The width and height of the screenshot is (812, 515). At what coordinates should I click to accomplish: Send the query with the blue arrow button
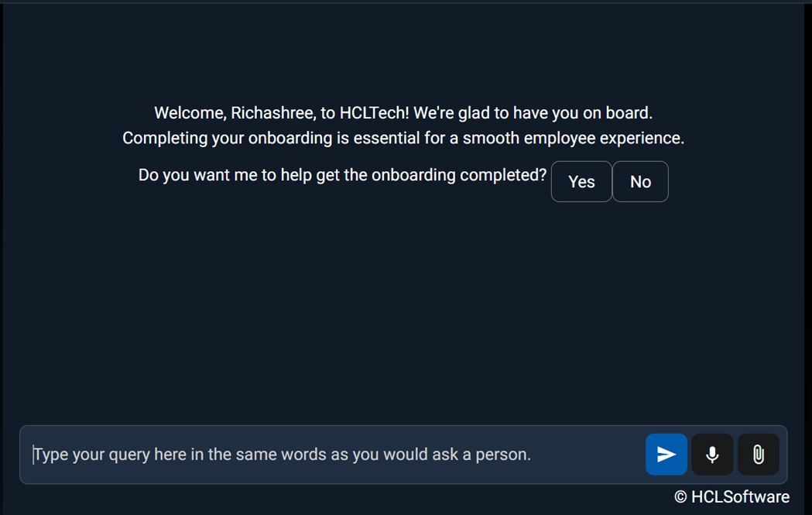pyautogui.click(x=666, y=455)
